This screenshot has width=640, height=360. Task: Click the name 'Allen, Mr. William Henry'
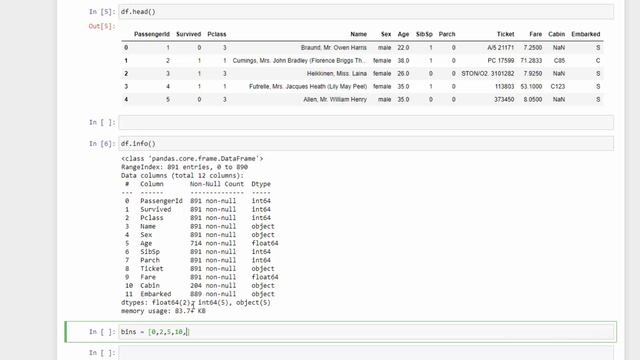(x=335, y=100)
